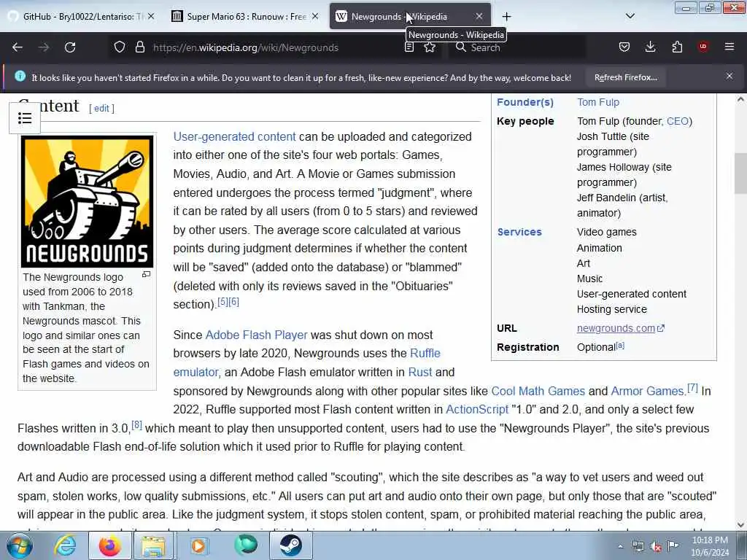Open citation reference 6
Viewport: 747px width, 560px height.
(233, 302)
